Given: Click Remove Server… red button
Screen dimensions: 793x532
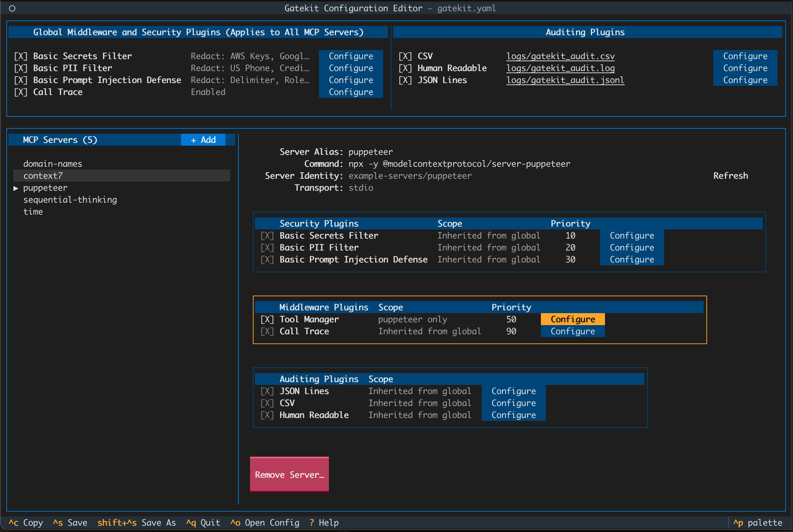Looking at the screenshot, I should (289, 475).
